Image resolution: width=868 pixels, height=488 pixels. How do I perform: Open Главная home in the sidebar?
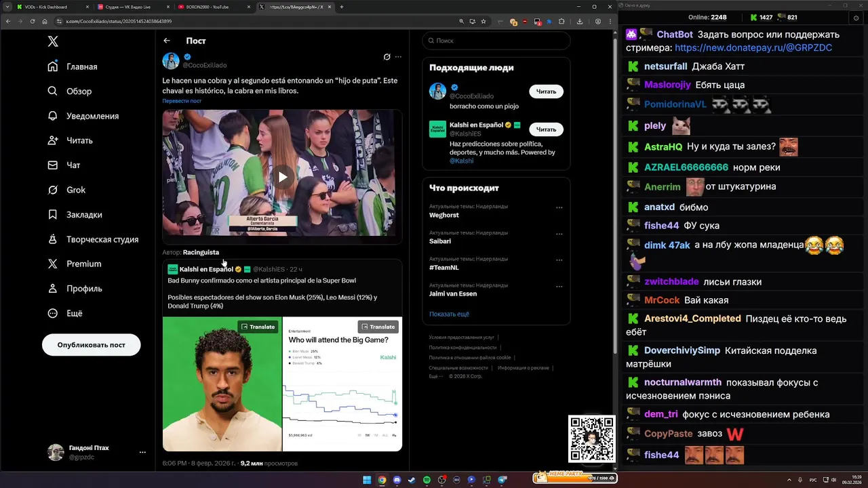pyautogui.click(x=73, y=66)
